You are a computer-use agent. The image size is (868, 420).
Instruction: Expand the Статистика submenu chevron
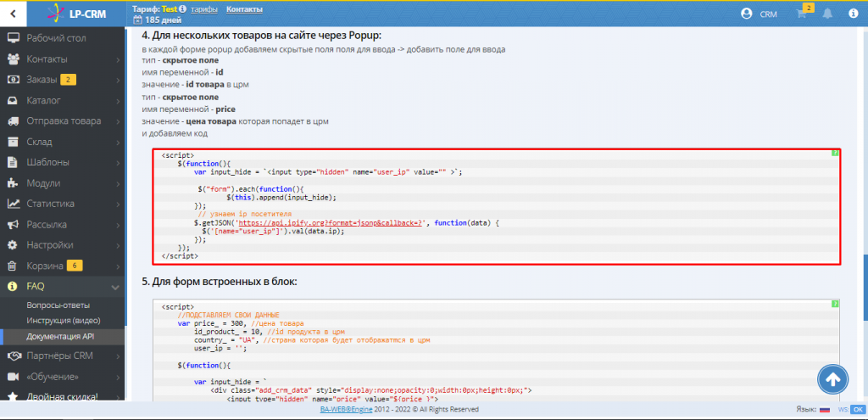[117, 204]
